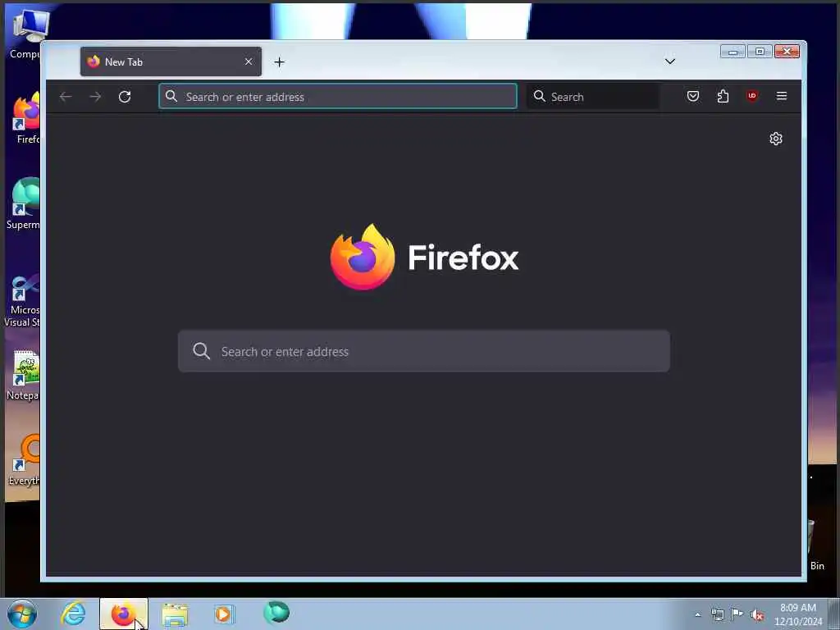Open Windows Explorer from taskbar
840x630 pixels.
pos(175,614)
